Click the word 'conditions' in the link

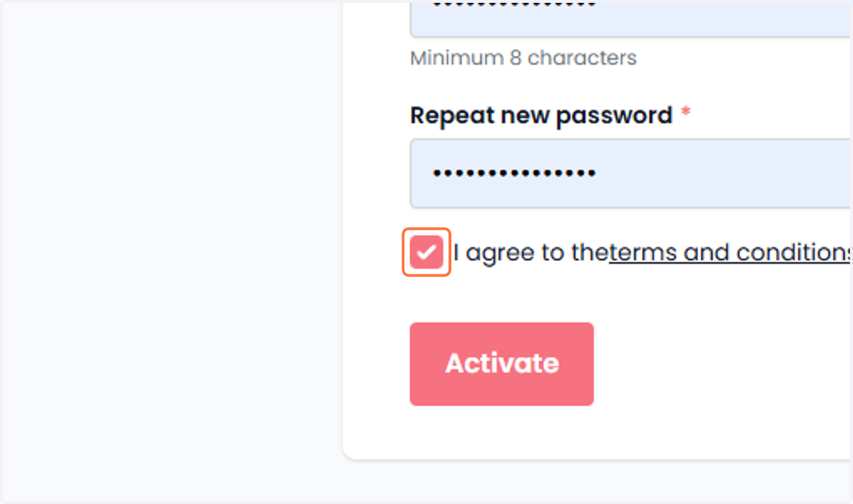(x=793, y=252)
